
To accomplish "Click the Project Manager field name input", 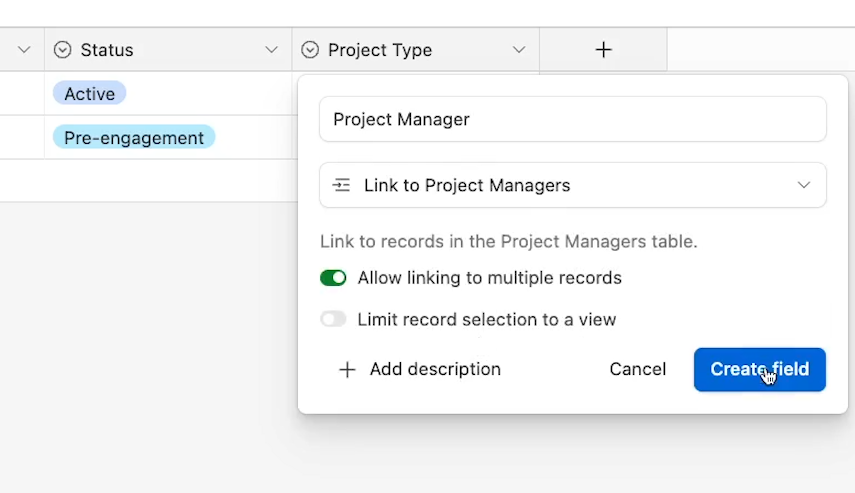I will [573, 119].
